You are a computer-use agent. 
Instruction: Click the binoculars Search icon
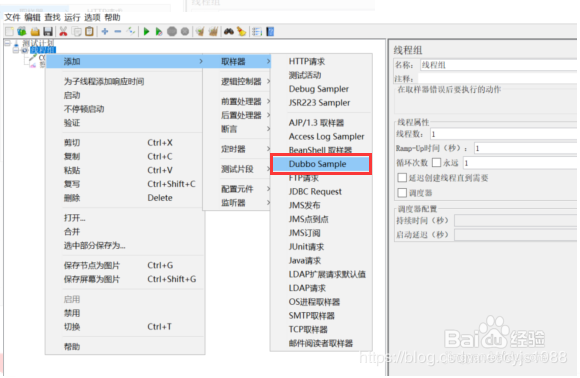tap(229, 32)
